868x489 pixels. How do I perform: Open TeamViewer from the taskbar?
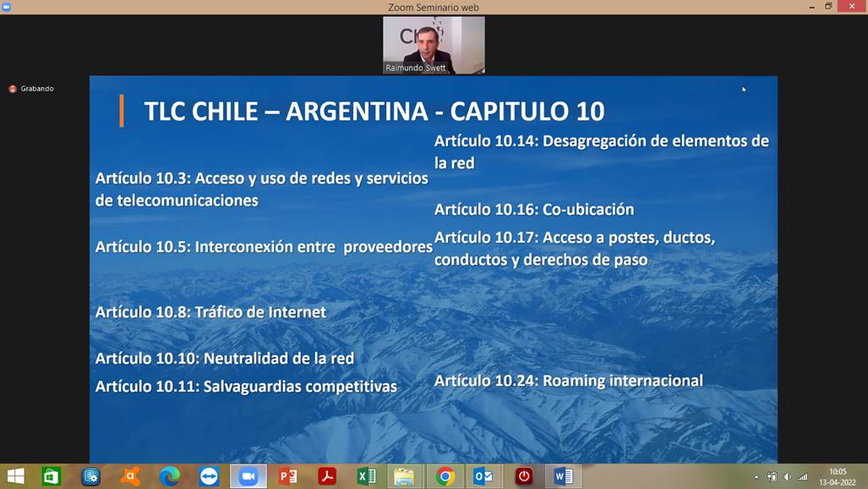point(209,476)
